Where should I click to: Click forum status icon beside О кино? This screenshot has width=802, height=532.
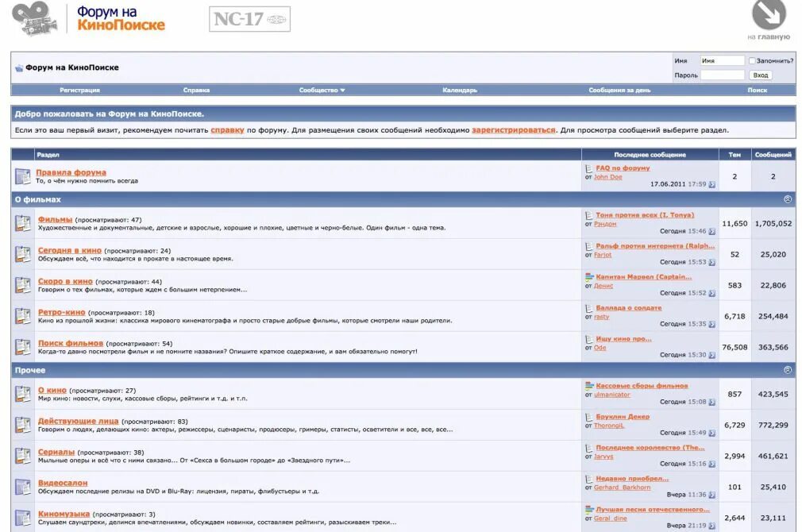pos(22,394)
